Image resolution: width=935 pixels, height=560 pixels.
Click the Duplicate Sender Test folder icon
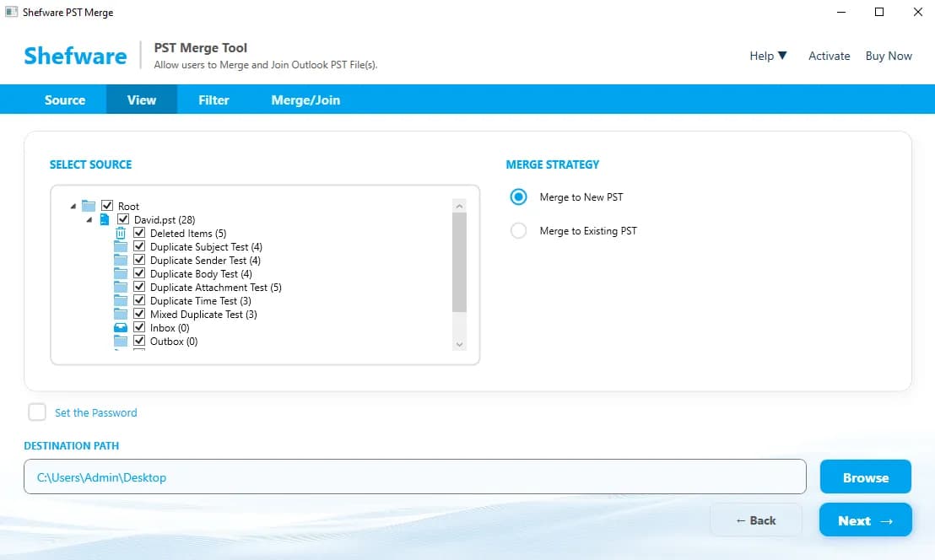click(121, 261)
